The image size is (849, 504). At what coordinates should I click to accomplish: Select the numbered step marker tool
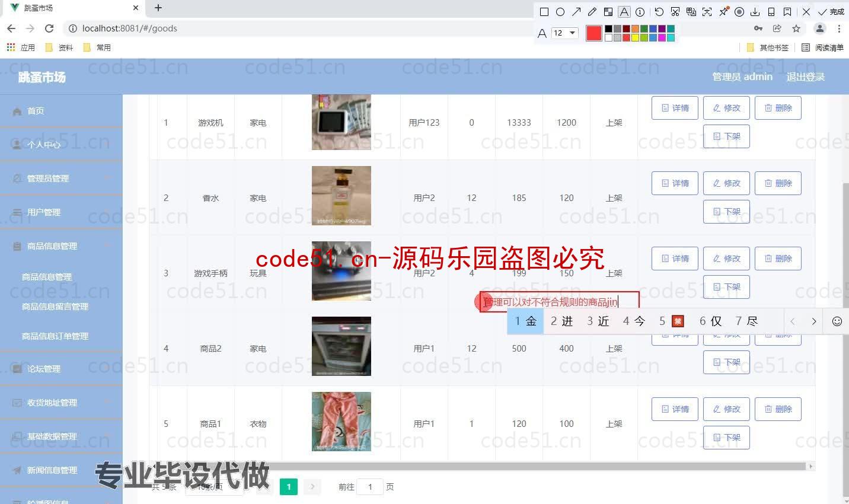point(640,11)
